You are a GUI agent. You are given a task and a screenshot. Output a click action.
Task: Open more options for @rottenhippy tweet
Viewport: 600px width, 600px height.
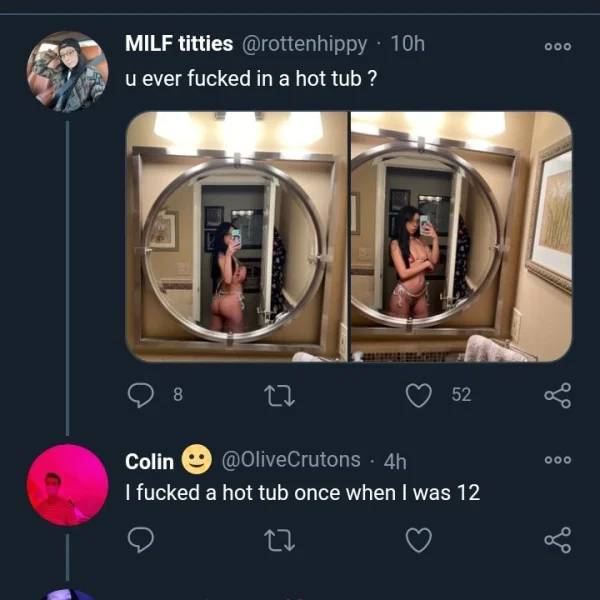coord(557,47)
